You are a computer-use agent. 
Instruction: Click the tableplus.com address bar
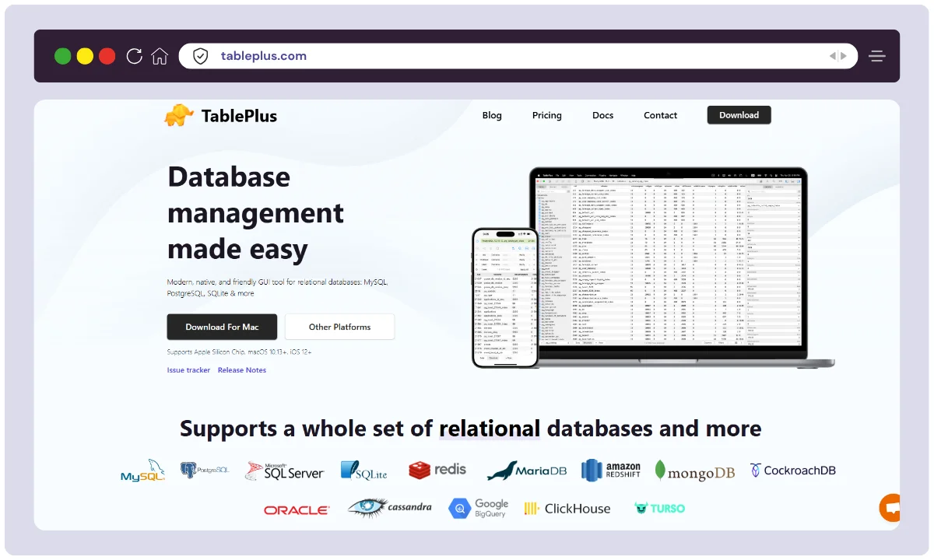click(x=518, y=56)
